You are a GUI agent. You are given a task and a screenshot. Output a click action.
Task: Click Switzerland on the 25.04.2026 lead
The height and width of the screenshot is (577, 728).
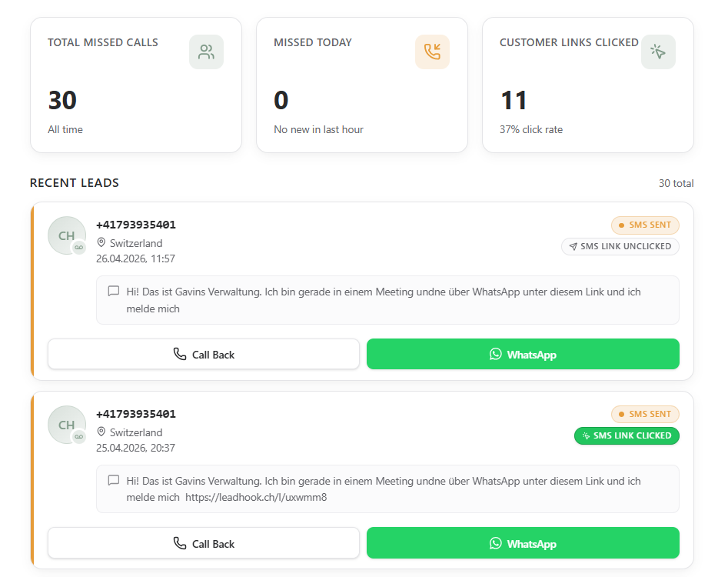click(136, 432)
